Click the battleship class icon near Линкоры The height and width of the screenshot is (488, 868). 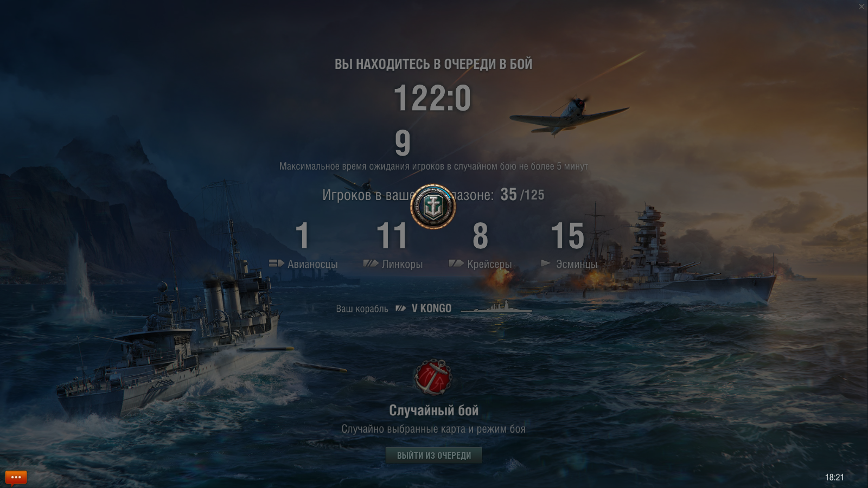371,264
